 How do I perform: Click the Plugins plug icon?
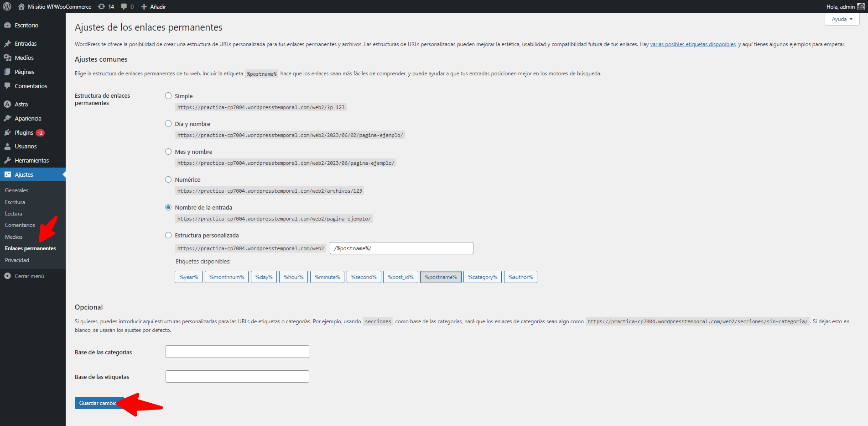pos(7,132)
